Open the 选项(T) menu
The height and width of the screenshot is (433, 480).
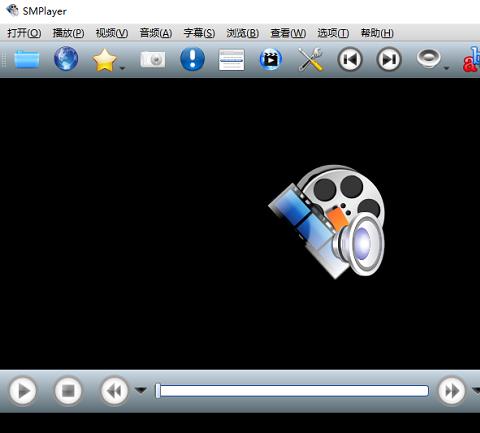(x=333, y=33)
